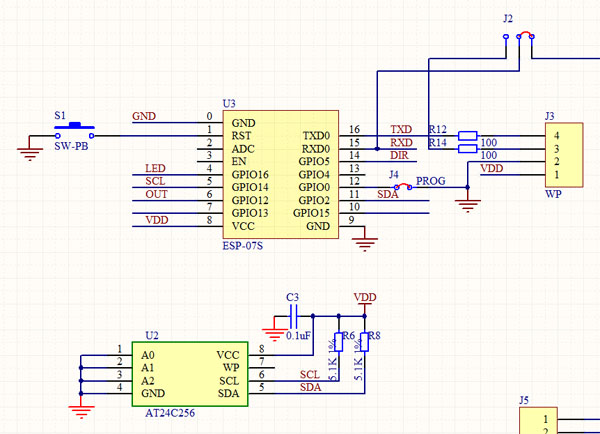600x434 pixels.
Task: Select capacitor C3 symbol
Action: tap(293, 316)
